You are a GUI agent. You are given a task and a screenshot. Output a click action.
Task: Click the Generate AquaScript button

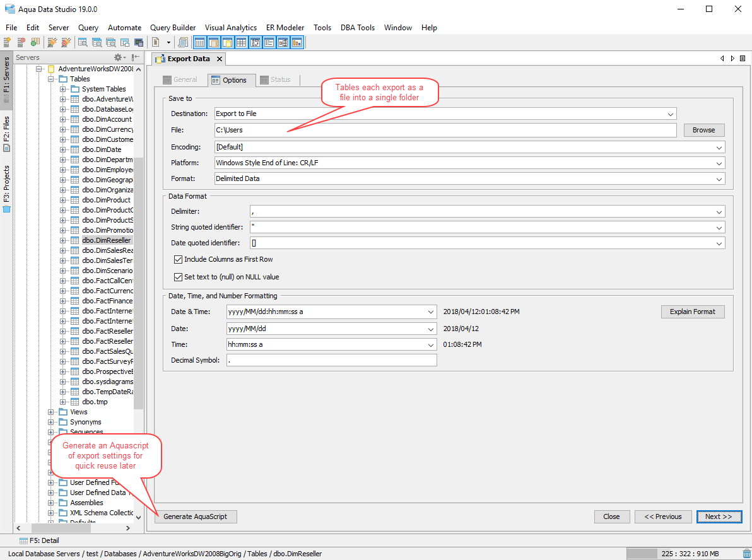[x=196, y=516]
